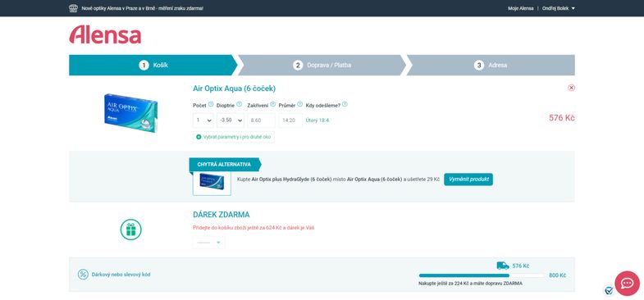This screenshot has width=644, height=300.
Task: Open the red chat bubble
Action: coord(627,284)
